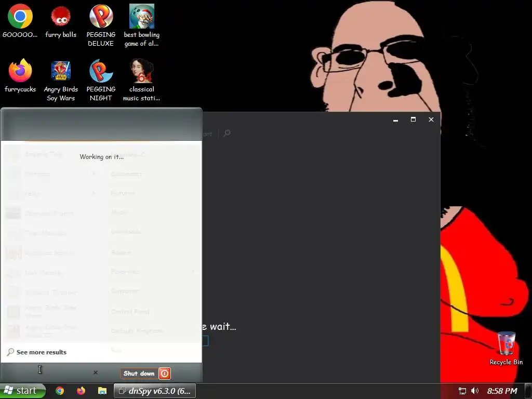Click See more results link
The image size is (532, 399).
[42, 352]
